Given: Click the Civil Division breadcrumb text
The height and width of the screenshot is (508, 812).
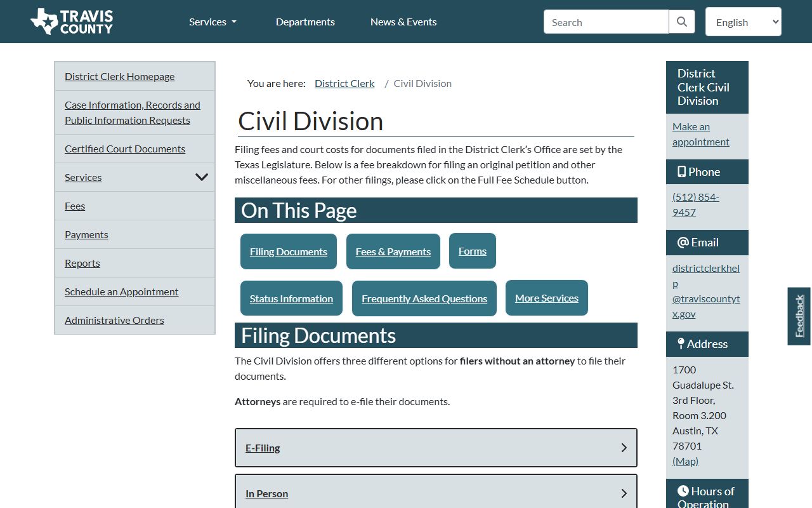Looking at the screenshot, I should point(422,83).
